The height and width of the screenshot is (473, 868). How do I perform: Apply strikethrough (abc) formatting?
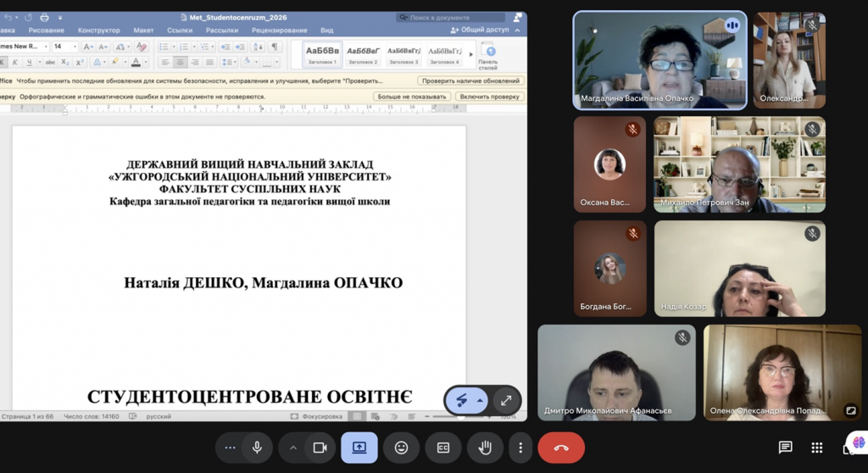tap(50, 62)
